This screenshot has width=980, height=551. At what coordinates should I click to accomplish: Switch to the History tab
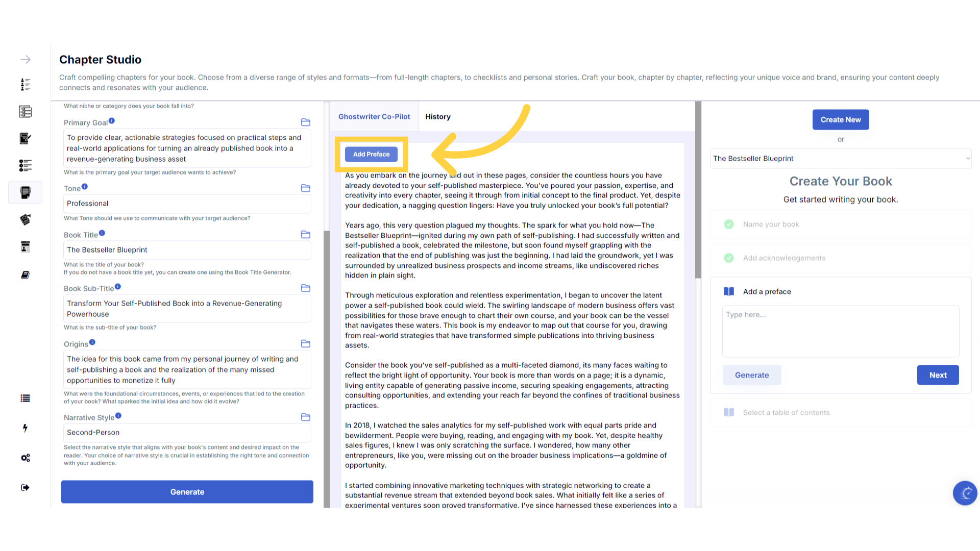438,117
